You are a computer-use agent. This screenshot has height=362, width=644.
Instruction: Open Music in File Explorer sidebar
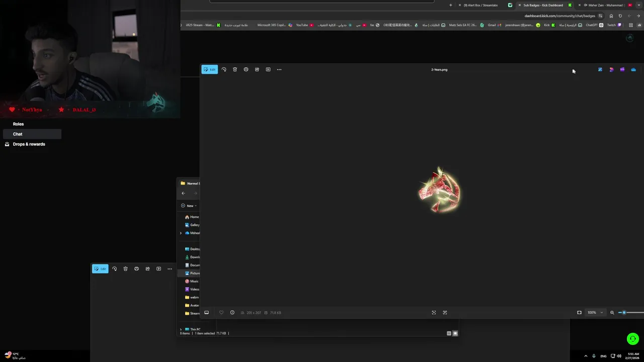(192, 281)
